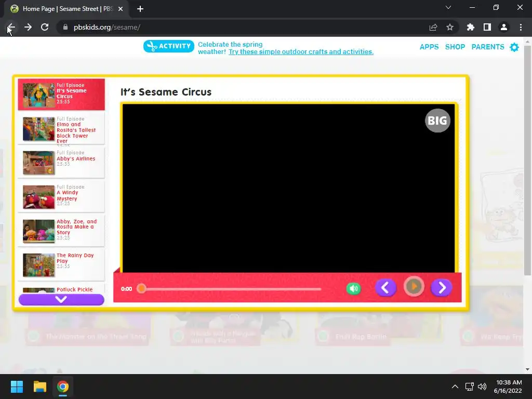The width and height of the screenshot is (532, 399).
Task: View site info via padlock icon
Action: click(65, 27)
